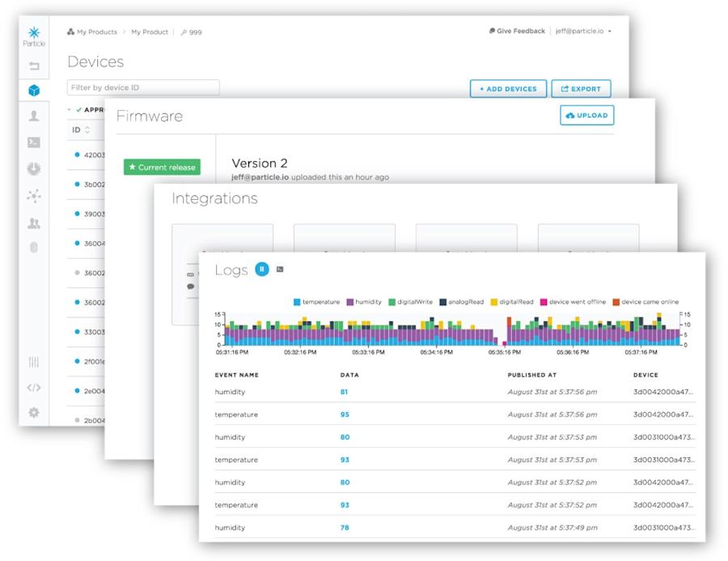Toggle the humidity series in the legend
This screenshot has height=561, width=728.
tap(364, 302)
